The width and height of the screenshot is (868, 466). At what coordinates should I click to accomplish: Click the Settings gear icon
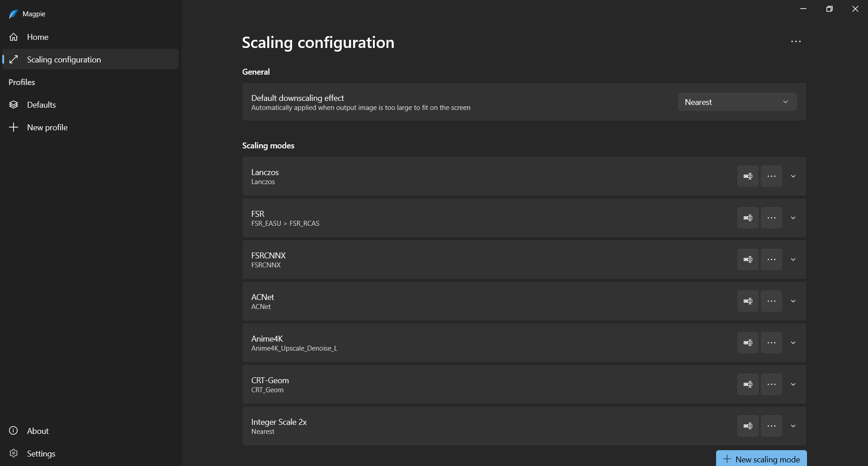tap(14, 453)
